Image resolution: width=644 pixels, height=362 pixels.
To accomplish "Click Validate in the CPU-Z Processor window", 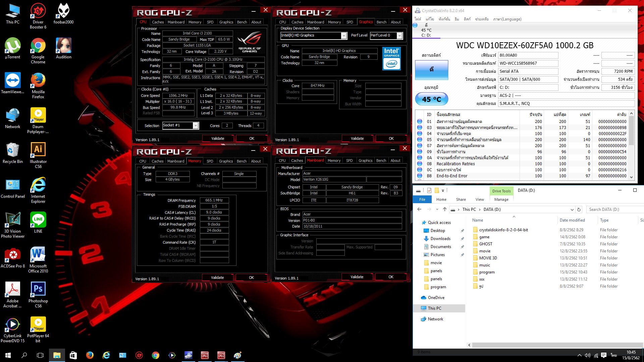I will pyautogui.click(x=218, y=138).
